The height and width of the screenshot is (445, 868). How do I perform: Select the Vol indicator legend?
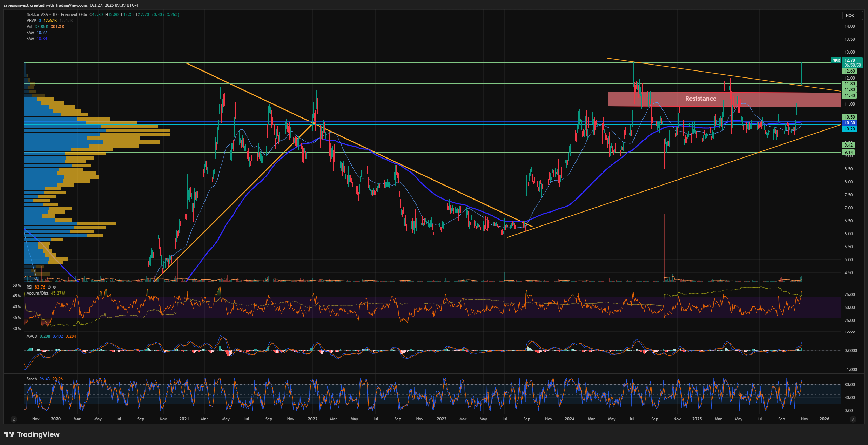pyautogui.click(x=29, y=27)
